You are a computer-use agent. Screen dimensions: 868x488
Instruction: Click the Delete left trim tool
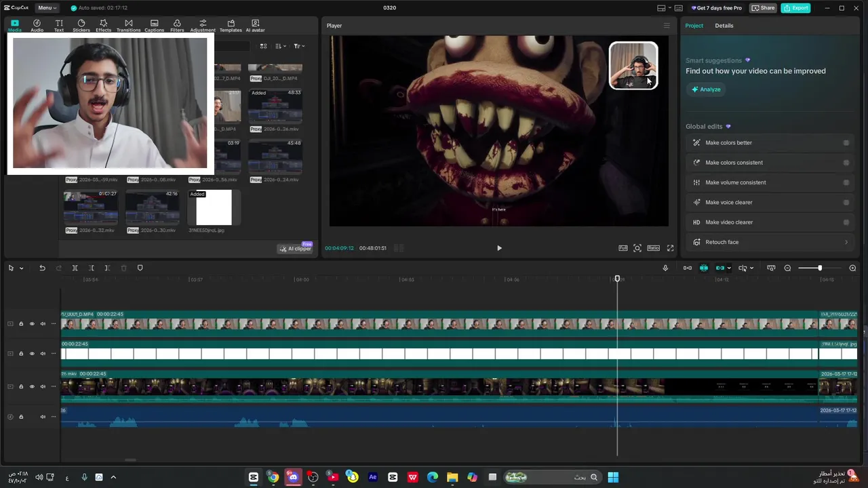click(x=91, y=268)
